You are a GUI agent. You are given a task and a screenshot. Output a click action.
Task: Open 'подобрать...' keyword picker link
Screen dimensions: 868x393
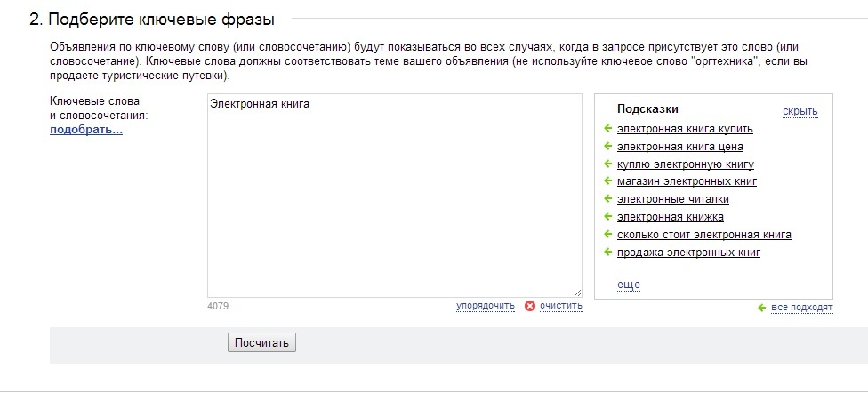point(86,130)
